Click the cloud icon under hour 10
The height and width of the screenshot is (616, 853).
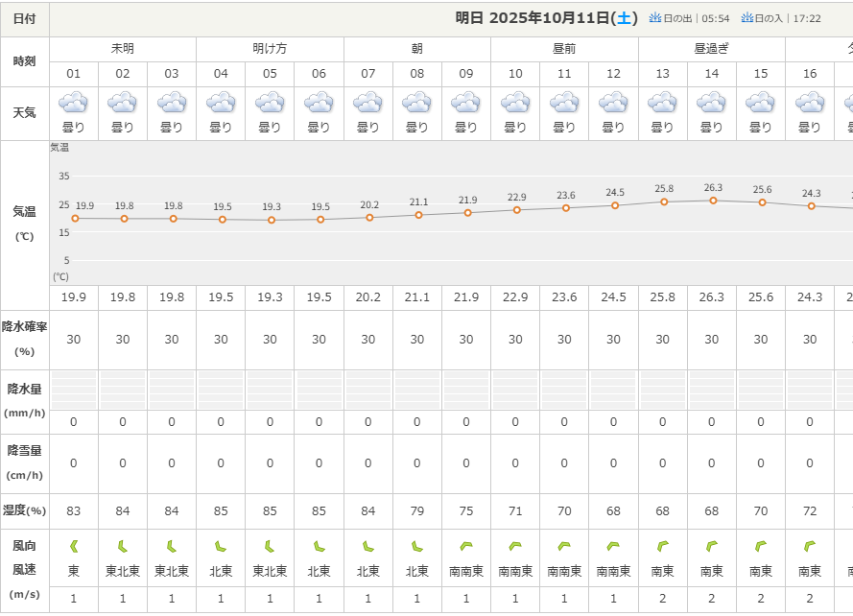click(x=515, y=103)
